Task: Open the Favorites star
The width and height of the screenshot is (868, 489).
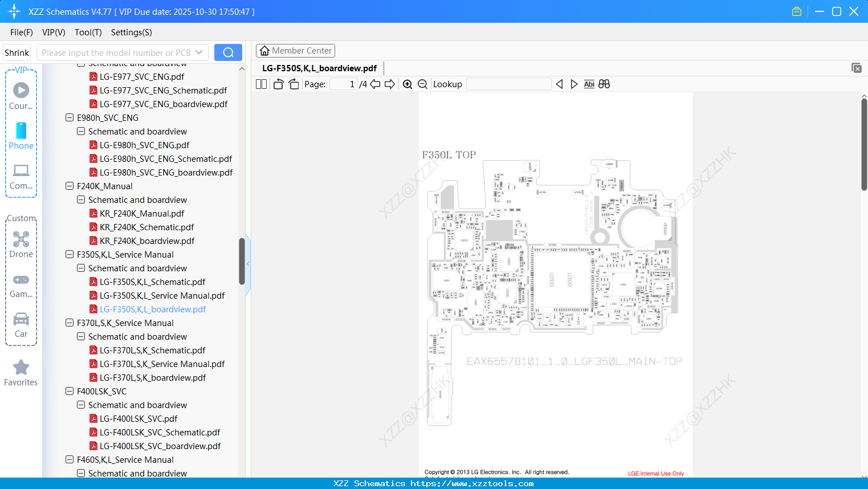Action: (x=21, y=373)
